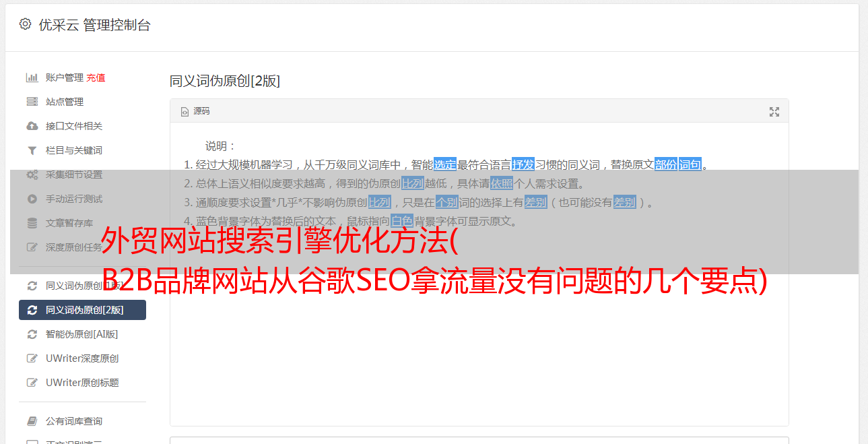The width and height of the screenshot is (868, 444).
Task: Click the highlighted word 抒发 in the text
Action: click(x=523, y=164)
